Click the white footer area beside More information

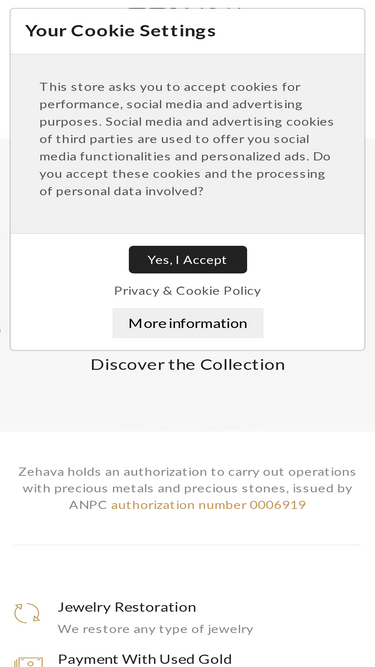pyautogui.click(x=314, y=323)
